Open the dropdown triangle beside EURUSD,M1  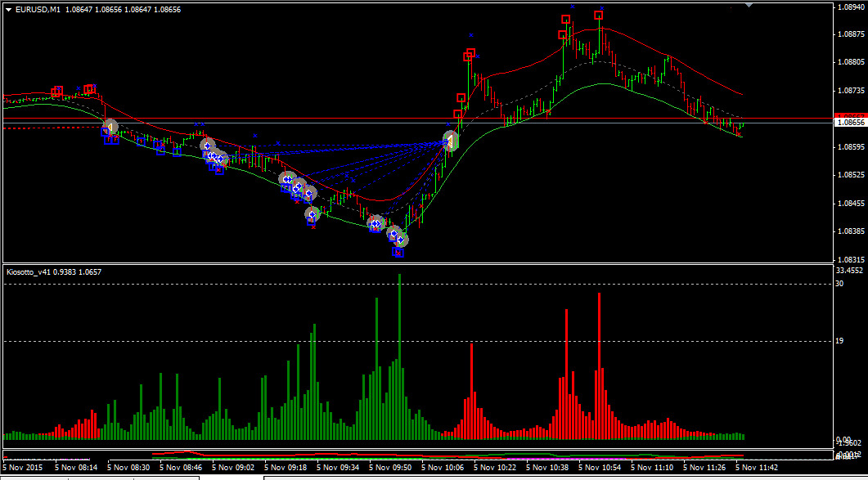point(9,10)
